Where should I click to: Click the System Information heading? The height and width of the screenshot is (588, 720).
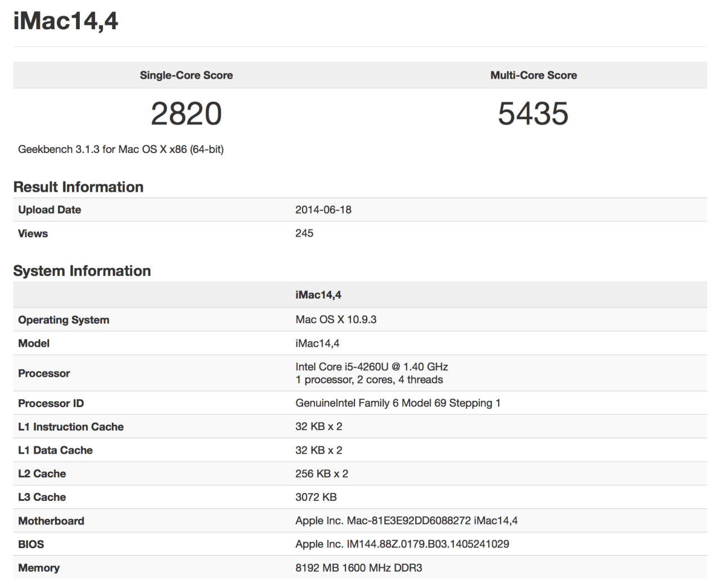pos(82,271)
